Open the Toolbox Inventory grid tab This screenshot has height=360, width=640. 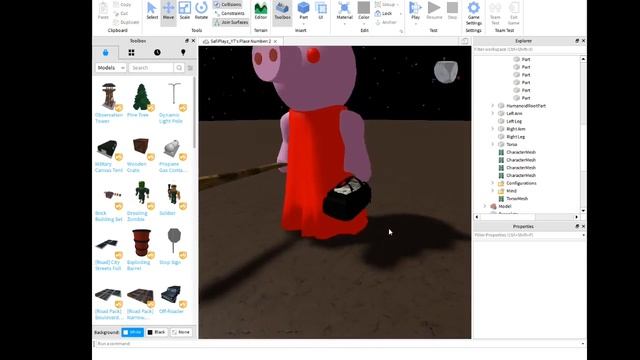[x=131, y=52]
